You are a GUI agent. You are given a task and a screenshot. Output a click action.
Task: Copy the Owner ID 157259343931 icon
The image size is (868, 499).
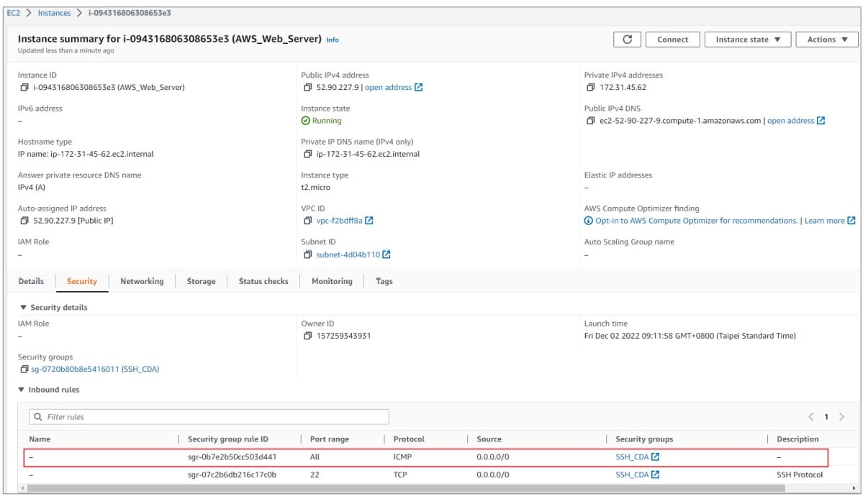tap(308, 336)
